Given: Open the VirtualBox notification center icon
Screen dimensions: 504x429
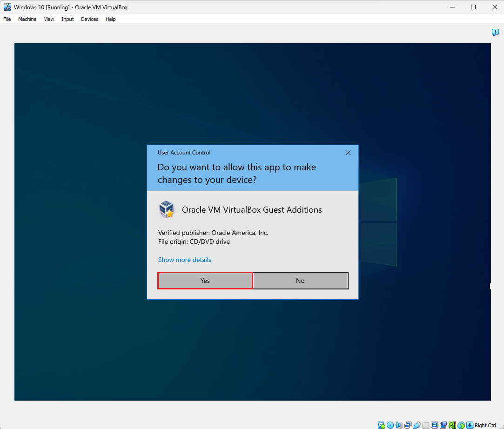Looking at the screenshot, I should pos(495,32).
